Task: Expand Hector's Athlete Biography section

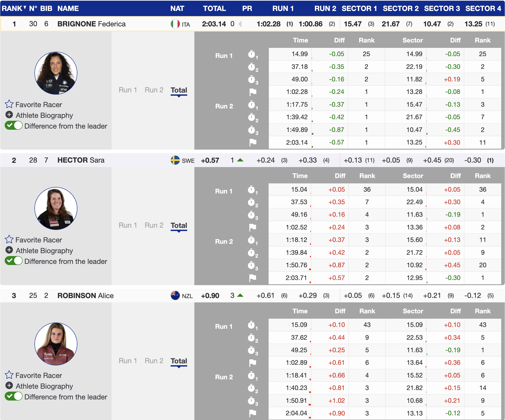Action: coord(9,250)
